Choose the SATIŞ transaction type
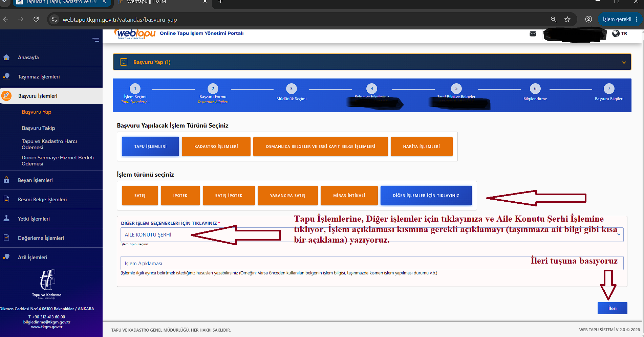 point(140,196)
